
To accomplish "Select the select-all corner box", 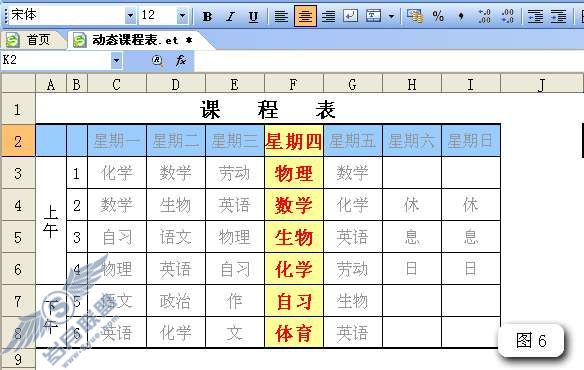I will pyautogui.click(x=18, y=84).
